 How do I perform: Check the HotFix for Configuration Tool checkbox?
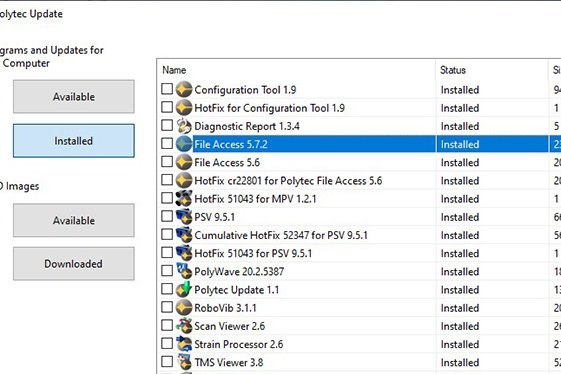167,107
